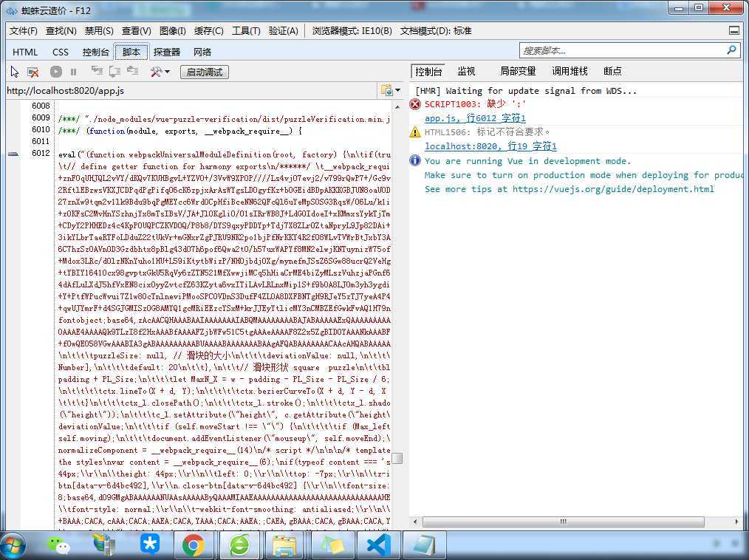Click the search script magnifier icon

pos(731,49)
